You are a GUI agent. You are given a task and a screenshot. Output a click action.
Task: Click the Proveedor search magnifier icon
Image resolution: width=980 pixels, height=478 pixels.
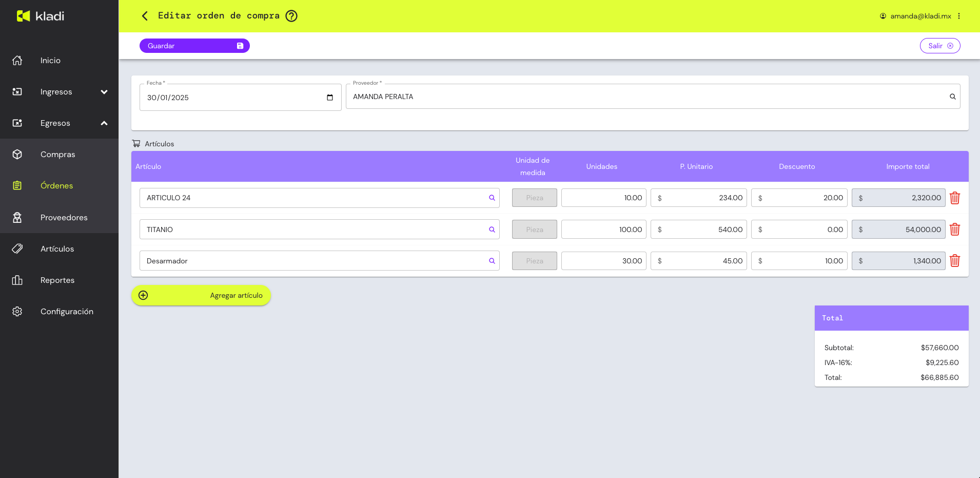pyautogui.click(x=952, y=97)
